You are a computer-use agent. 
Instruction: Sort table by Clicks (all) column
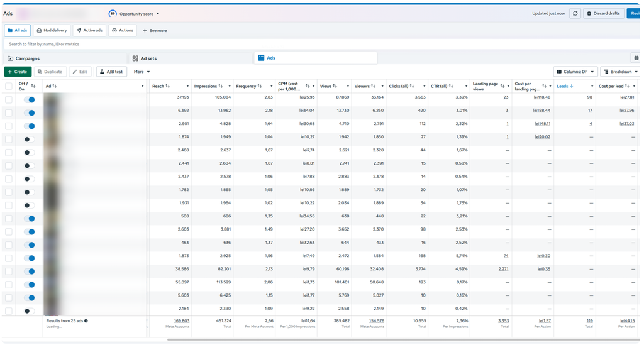point(412,86)
